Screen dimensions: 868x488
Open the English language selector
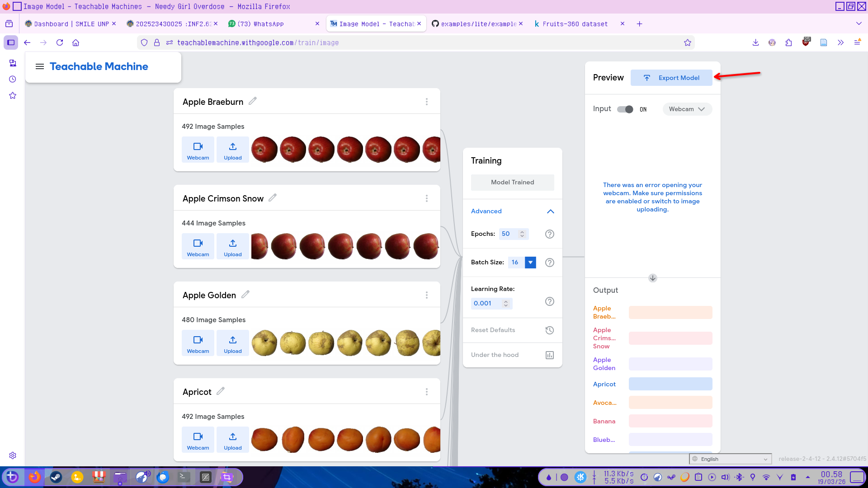pos(730,459)
